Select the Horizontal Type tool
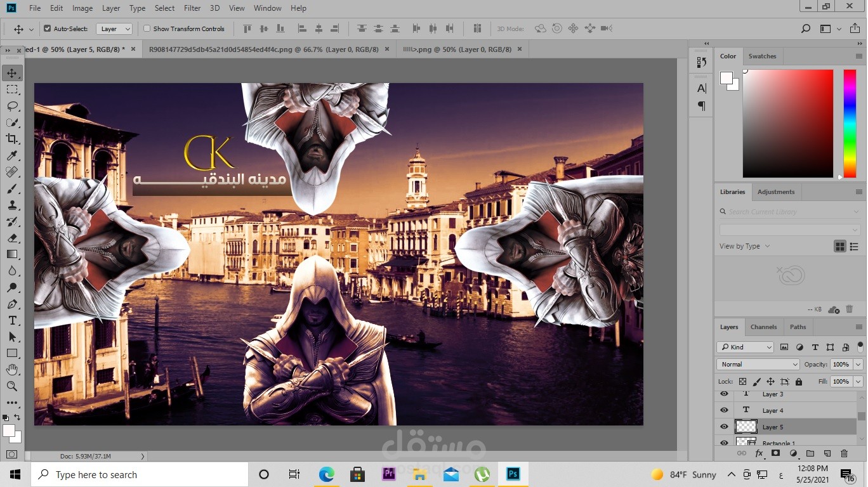868x487 pixels. click(12, 320)
